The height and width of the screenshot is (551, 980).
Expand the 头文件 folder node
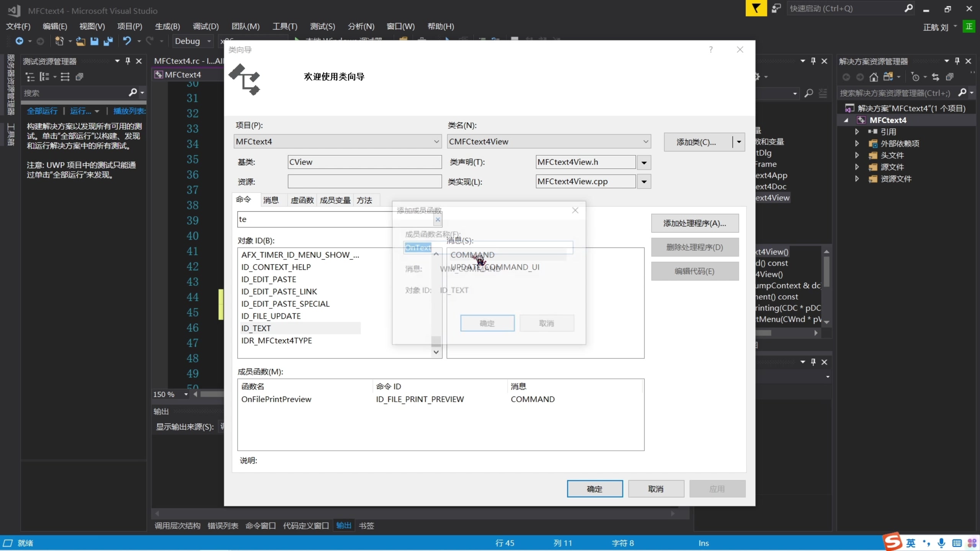pyautogui.click(x=857, y=155)
